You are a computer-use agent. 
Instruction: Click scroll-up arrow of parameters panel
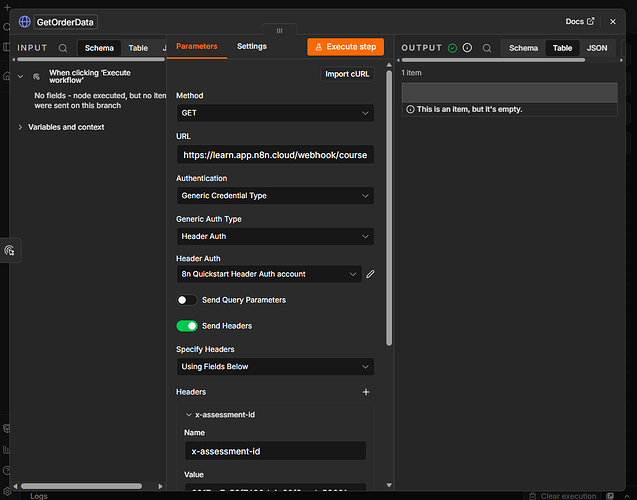[x=389, y=65]
